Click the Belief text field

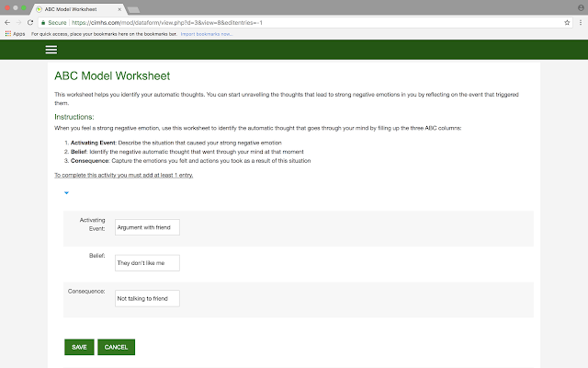click(147, 263)
